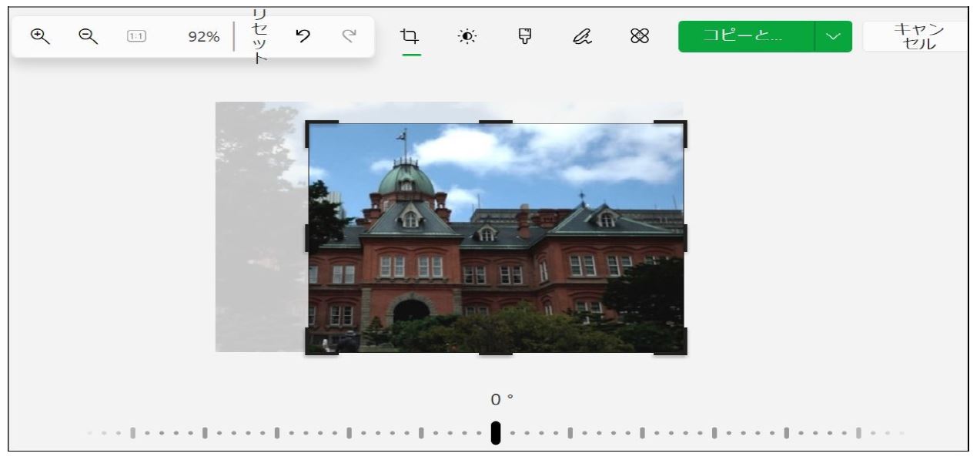
Task: Show image at actual size 1:1
Action: point(136,36)
